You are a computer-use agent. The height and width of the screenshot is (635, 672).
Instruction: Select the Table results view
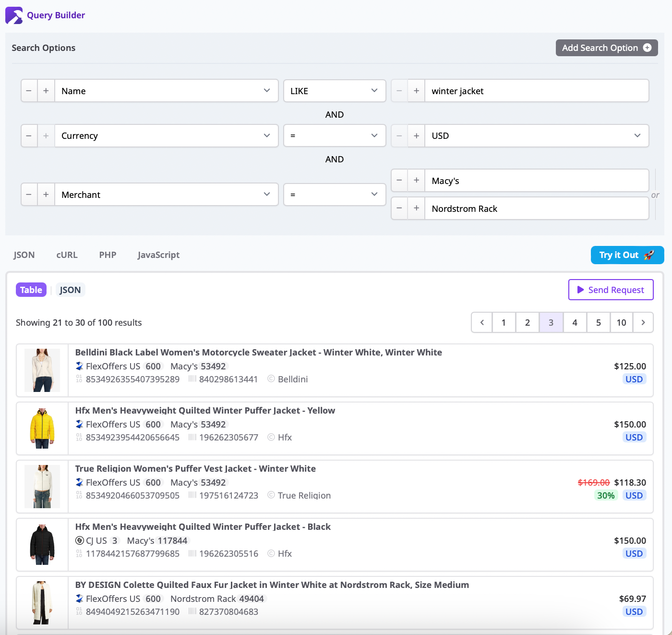point(31,290)
